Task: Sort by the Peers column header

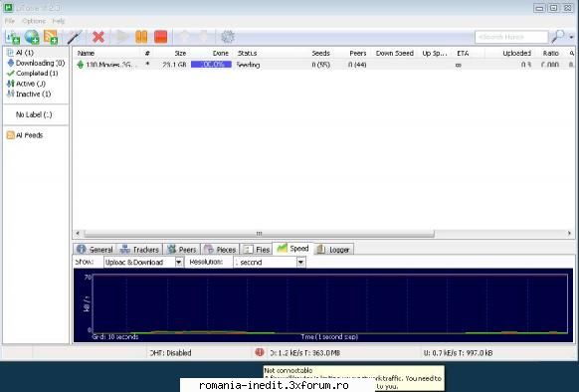Action: coord(358,53)
